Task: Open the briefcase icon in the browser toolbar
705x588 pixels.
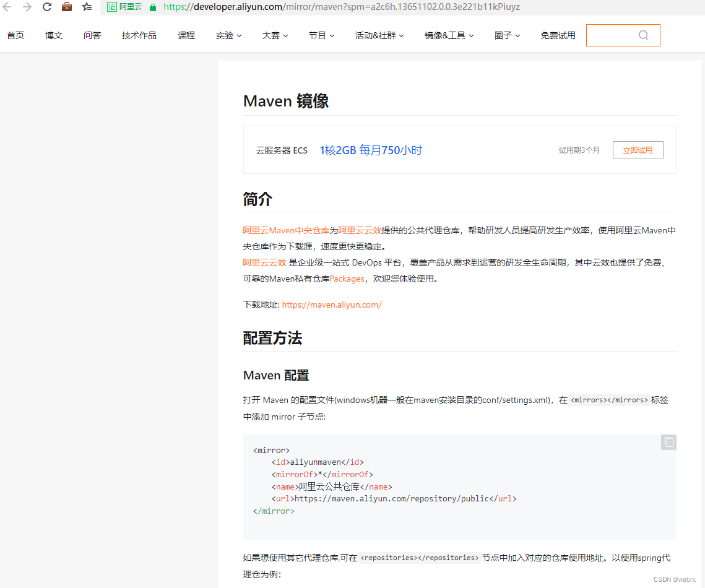Action: (x=67, y=7)
